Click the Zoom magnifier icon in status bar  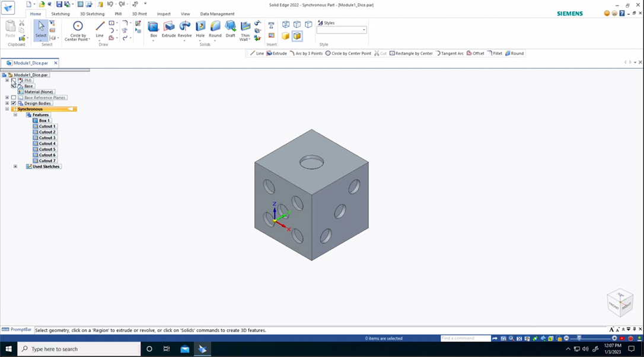coord(511,339)
